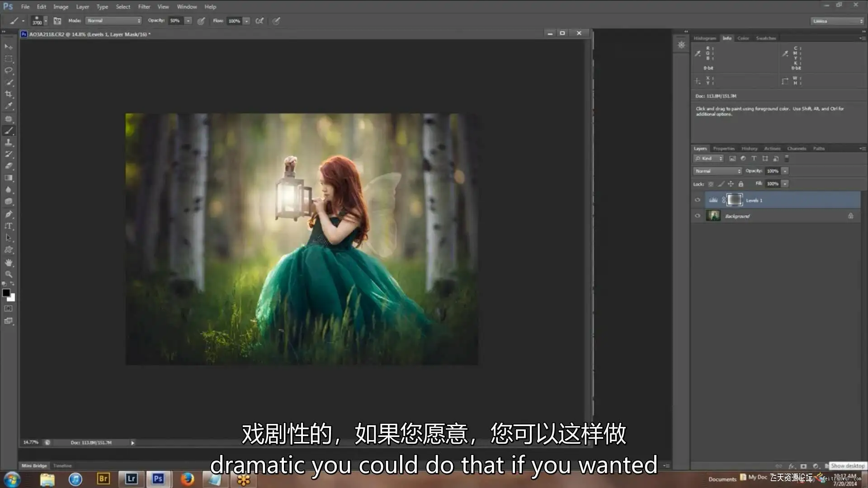Select the Clone Stamp tool
This screenshot has height=488, width=868.
[x=9, y=142]
